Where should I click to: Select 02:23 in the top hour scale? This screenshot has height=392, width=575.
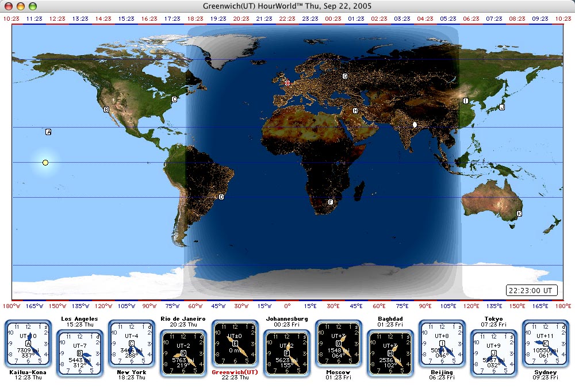pos(379,18)
